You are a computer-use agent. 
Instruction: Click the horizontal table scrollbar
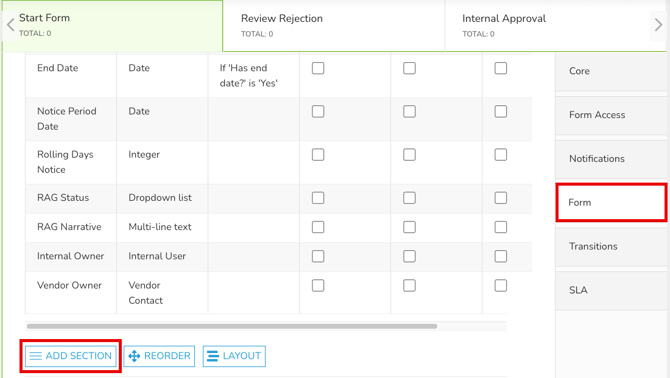[x=232, y=326]
